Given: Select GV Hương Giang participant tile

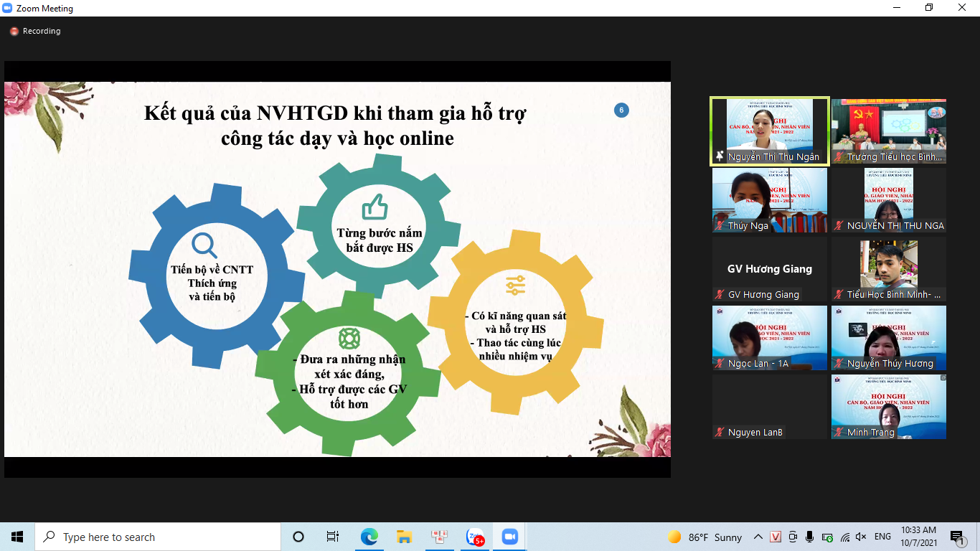Looking at the screenshot, I should coord(770,269).
